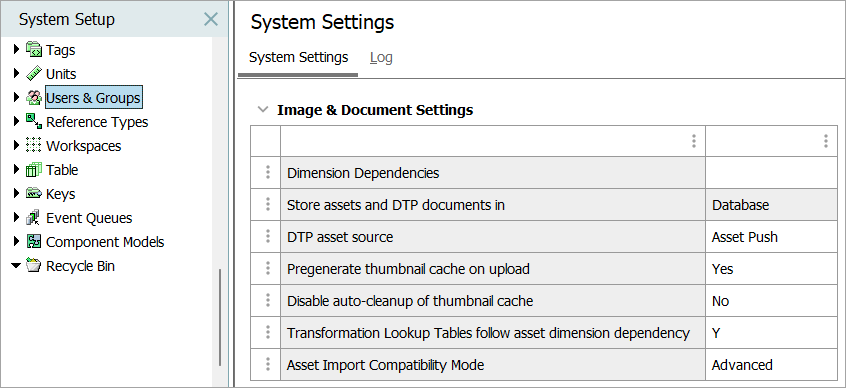Select Keys in the setup tree

coord(60,194)
